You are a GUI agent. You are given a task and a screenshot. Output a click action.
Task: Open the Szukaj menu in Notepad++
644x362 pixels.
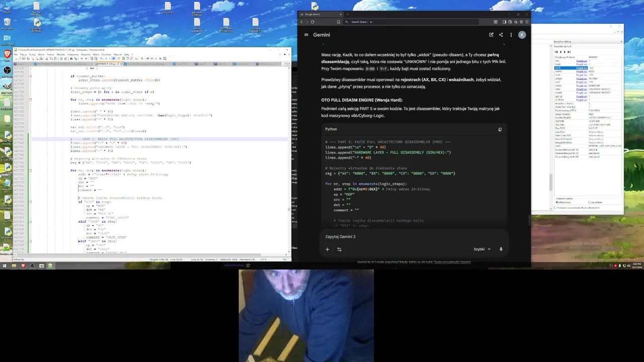tap(32, 54)
